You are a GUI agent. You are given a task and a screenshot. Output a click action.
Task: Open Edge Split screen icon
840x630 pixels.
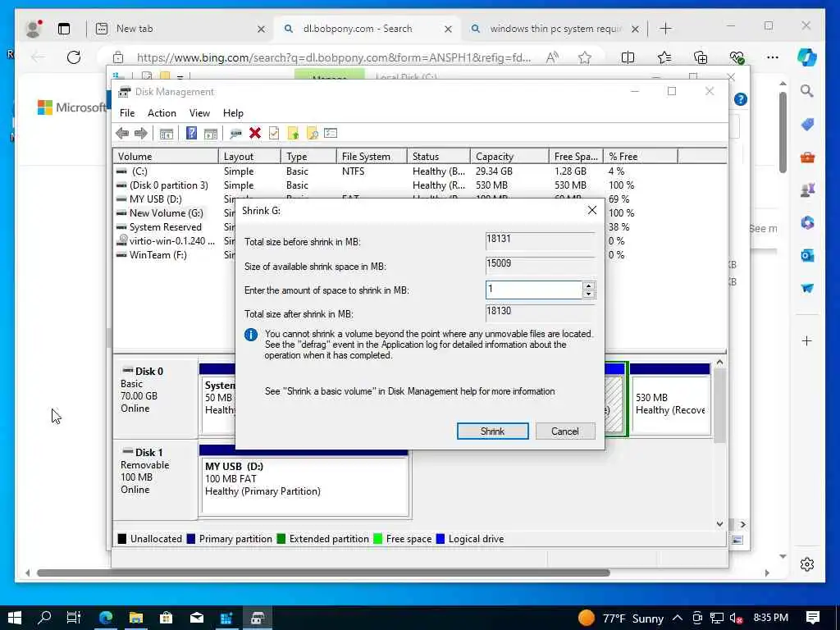pyautogui.click(x=628, y=57)
